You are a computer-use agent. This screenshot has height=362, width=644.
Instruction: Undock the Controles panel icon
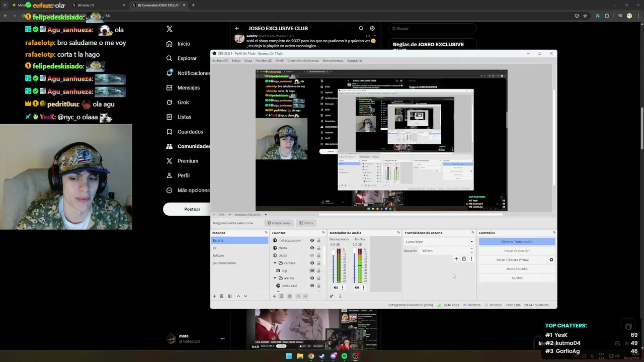coord(554,233)
